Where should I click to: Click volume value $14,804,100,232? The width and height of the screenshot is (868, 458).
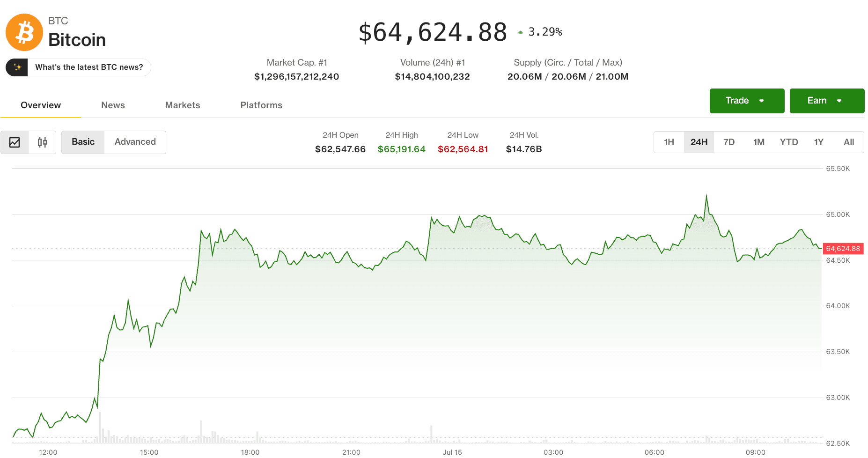pos(432,77)
